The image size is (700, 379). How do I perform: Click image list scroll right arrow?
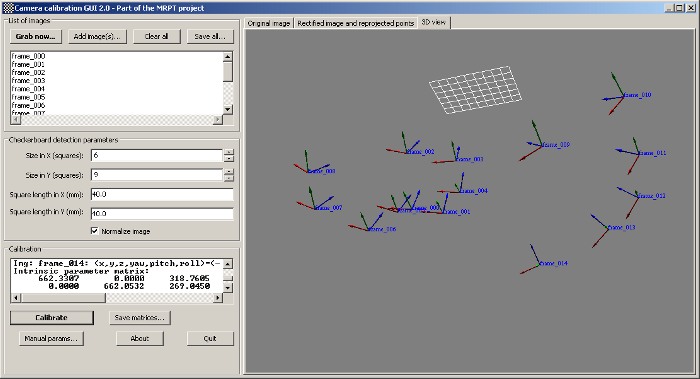(217, 119)
